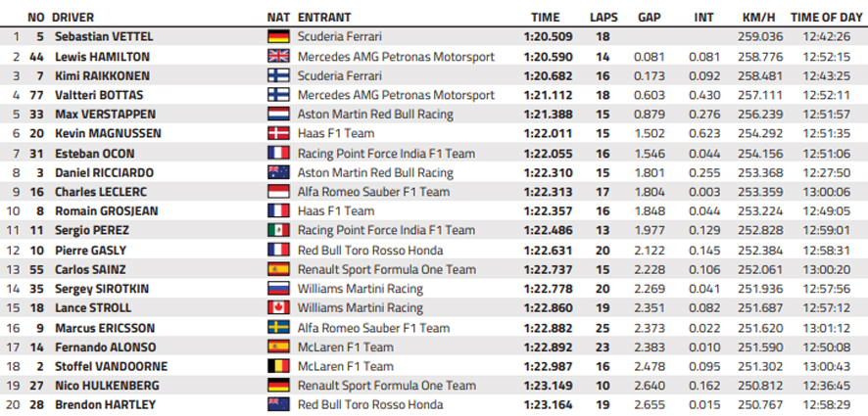Click the Mexican flag next to Sergio Perez
The height and width of the screenshot is (416, 868).
[x=278, y=231]
